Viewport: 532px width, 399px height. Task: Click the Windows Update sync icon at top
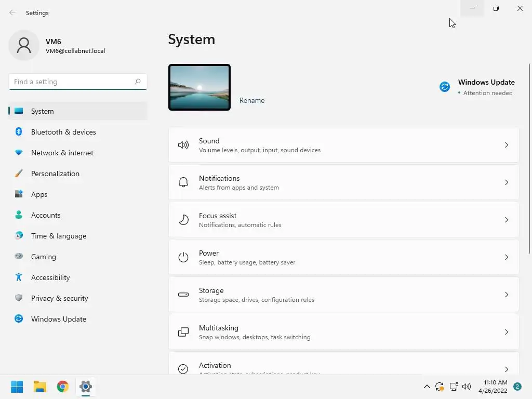click(x=445, y=87)
